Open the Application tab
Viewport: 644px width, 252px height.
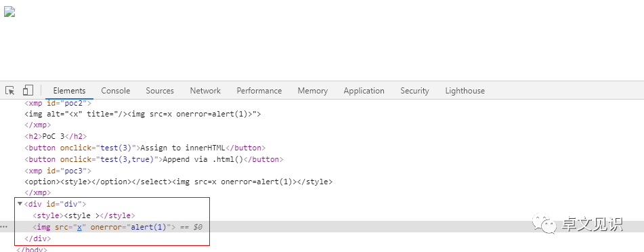364,91
